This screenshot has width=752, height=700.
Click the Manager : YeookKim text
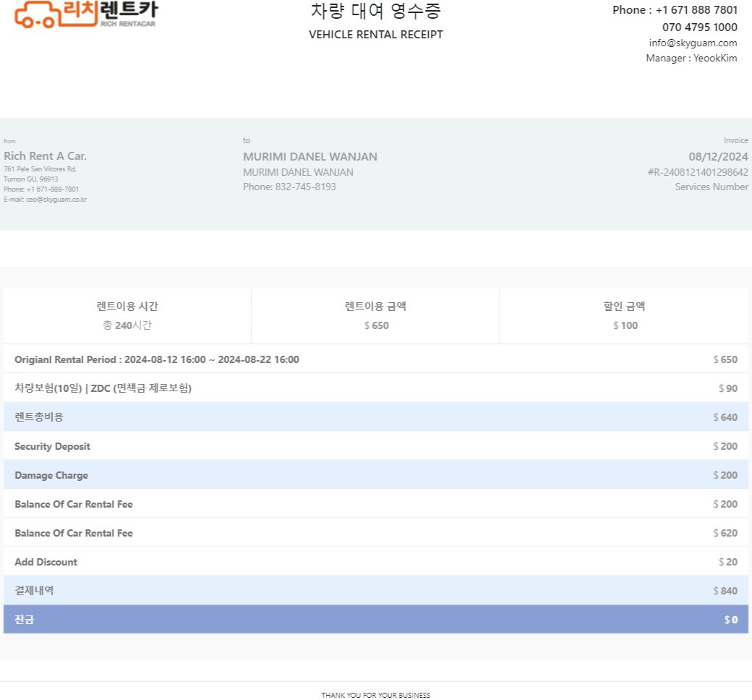click(x=691, y=59)
